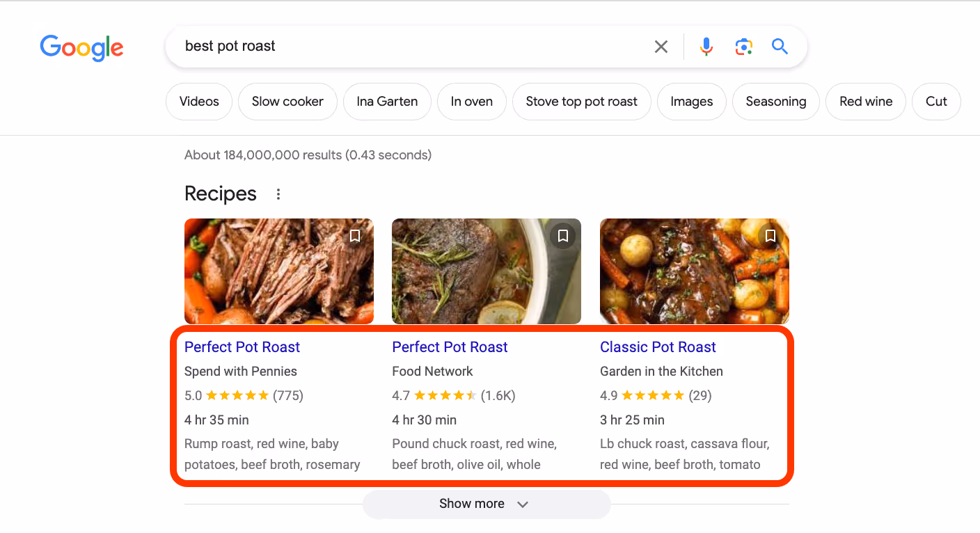Click the 'Garden in the Kitchen' source text

[x=661, y=372]
